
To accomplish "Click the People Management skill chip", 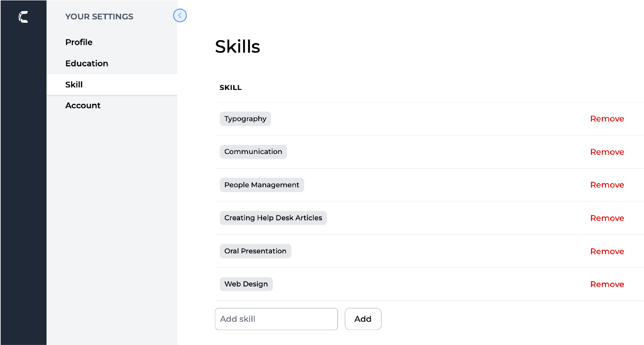I will point(262,185).
